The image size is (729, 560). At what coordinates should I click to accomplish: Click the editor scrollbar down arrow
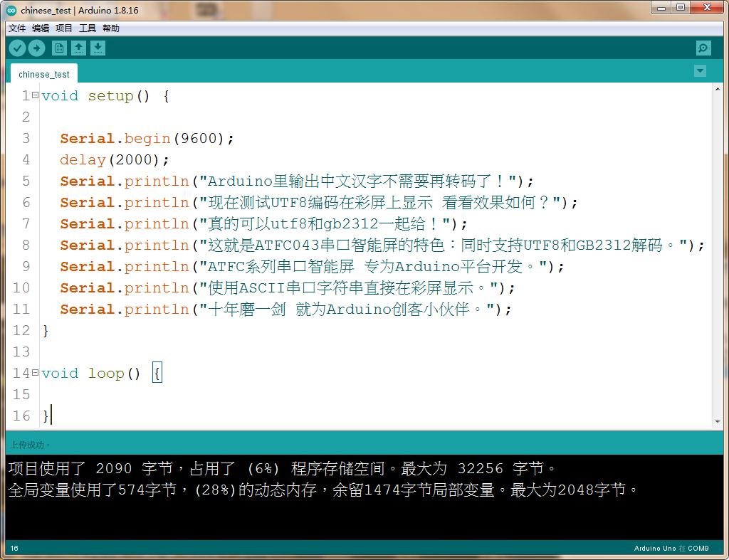pos(718,422)
